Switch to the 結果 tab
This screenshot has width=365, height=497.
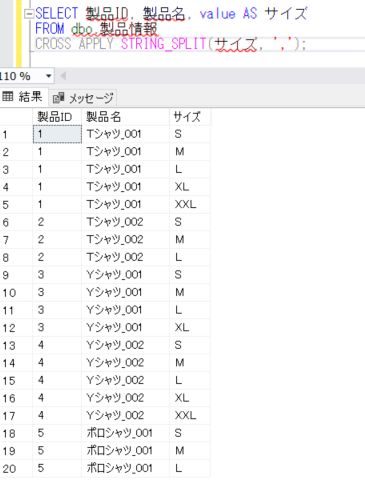pos(23,97)
